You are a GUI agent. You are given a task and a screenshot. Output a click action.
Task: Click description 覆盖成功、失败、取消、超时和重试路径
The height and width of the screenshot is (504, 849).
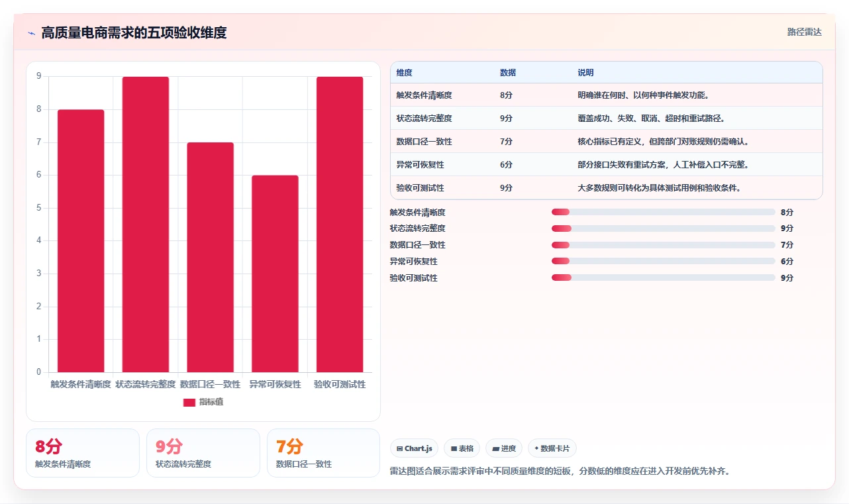(x=652, y=119)
